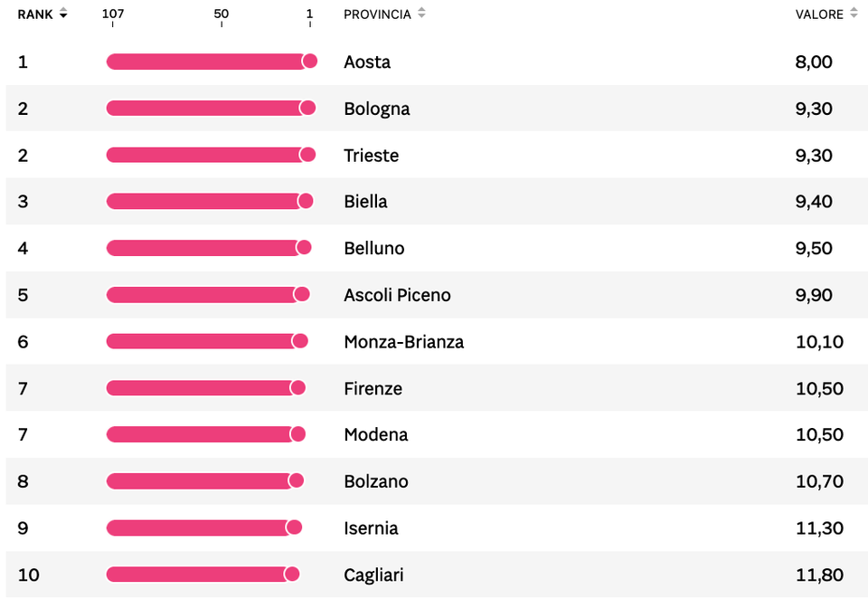Click the VALORE sort arrows icon
This screenshot has width=868, height=599.
click(853, 14)
